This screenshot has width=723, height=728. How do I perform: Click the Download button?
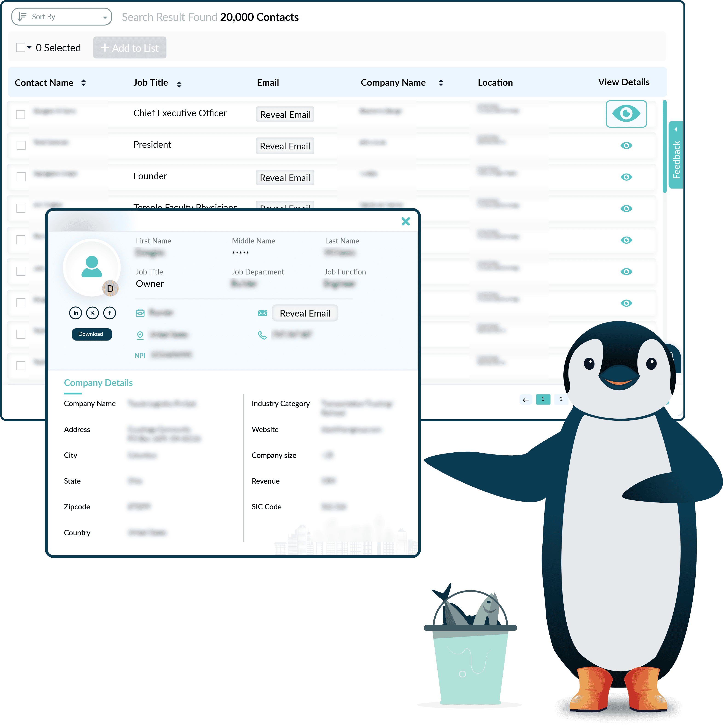[92, 334]
